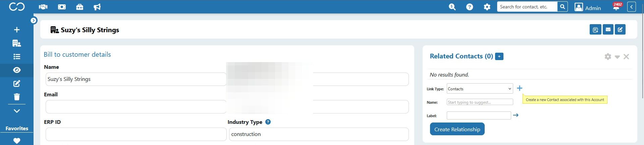Open the briefcase icon in top bar
The width and height of the screenshot is (644, 145).
click(79, 7)
